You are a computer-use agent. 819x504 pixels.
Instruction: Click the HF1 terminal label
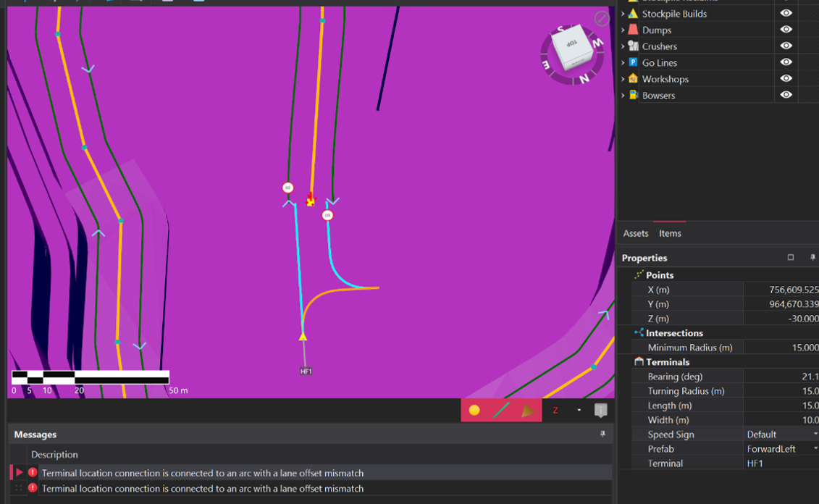(x=306, y=371)
